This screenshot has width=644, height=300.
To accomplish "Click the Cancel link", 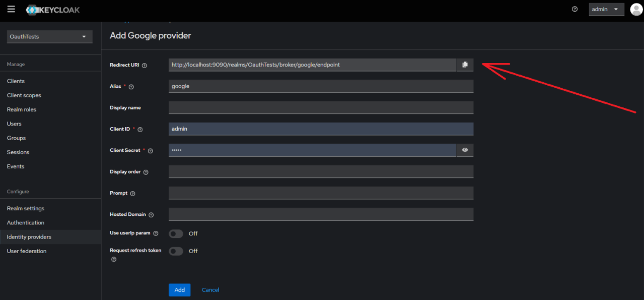I will click(210, 290).
